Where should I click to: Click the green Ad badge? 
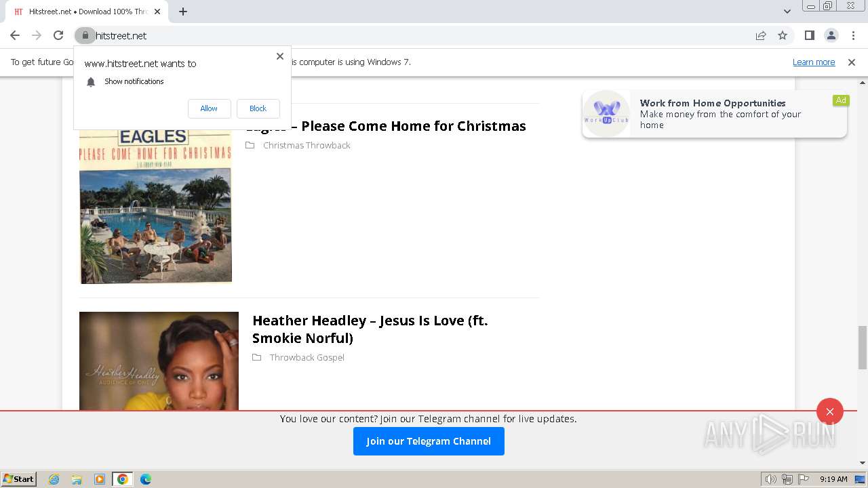(841, 100)
